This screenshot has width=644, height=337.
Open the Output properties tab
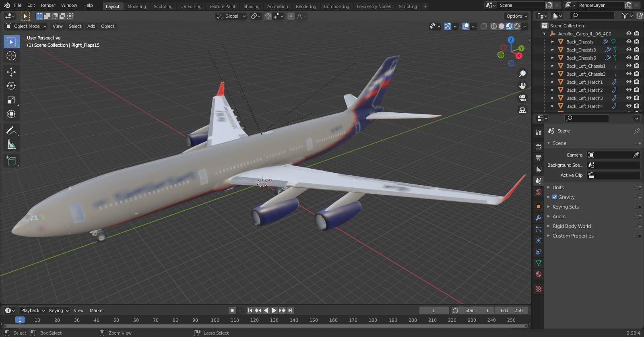[539, 158]
